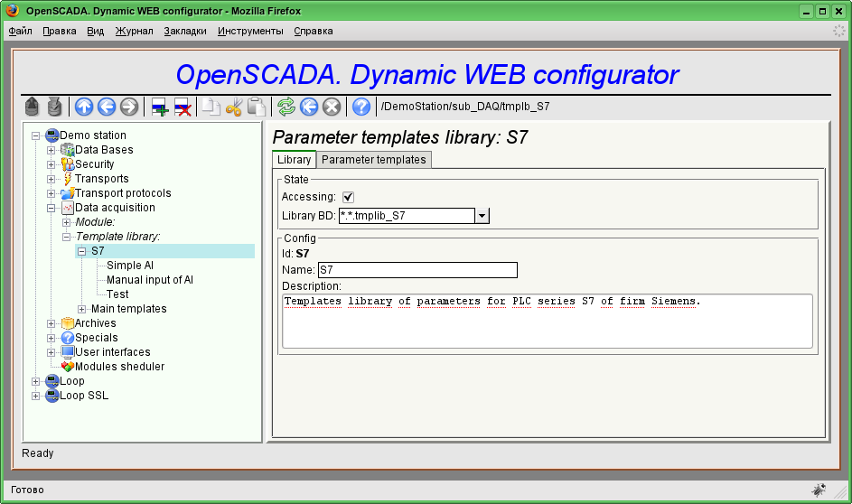Expand the Module: node
Viewport: 852px width, 504px height.
pos(66,223)
